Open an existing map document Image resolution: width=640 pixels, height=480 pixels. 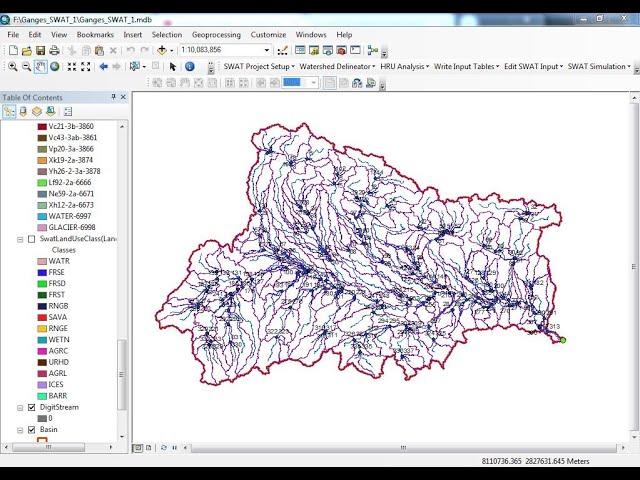(27, 50)
